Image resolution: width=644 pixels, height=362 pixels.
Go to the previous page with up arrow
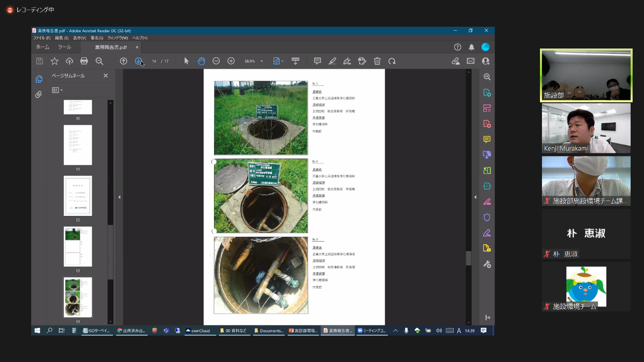click(x=123, y=61)
